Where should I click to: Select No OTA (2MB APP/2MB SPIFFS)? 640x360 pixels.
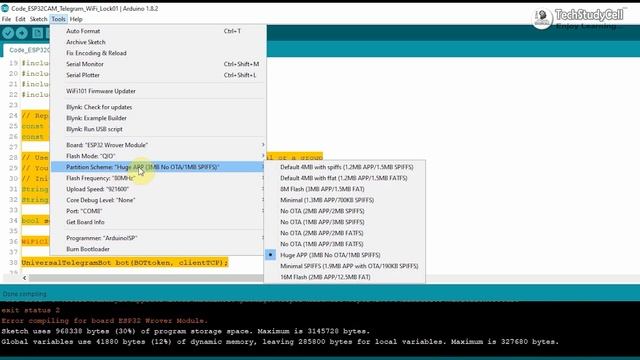pos(344,211)
